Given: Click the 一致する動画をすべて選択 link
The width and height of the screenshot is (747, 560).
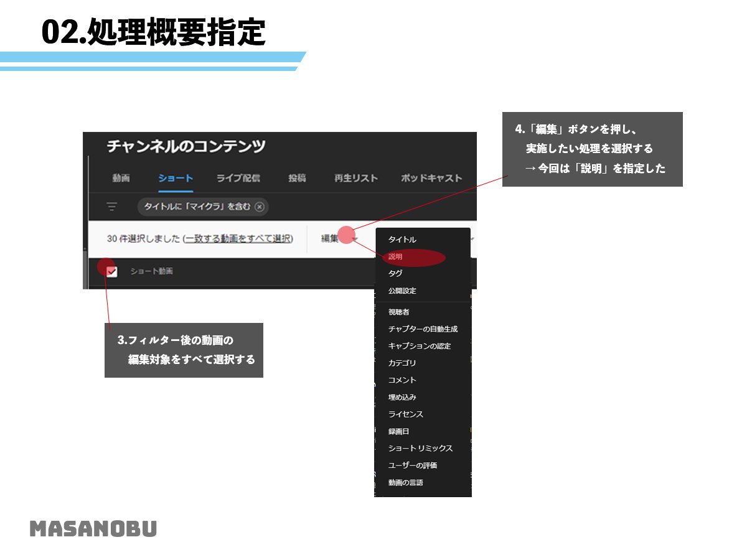Looking at the screenshot, I should coord(238,238).
